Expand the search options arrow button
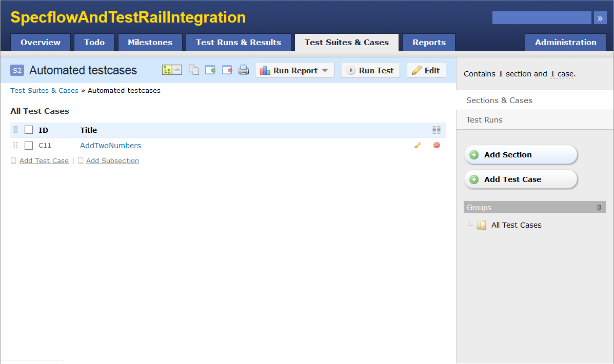Screen dimensions: 614x364 pos(600,18)
